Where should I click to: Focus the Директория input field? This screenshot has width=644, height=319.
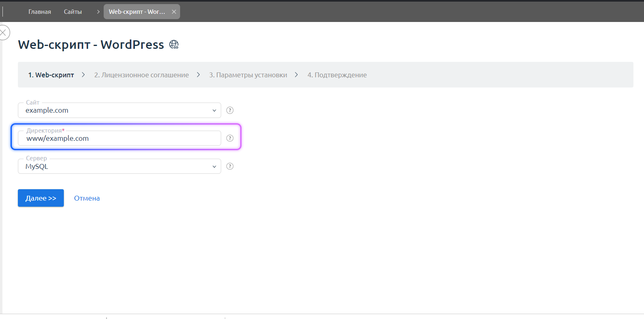tap(120, 138)
